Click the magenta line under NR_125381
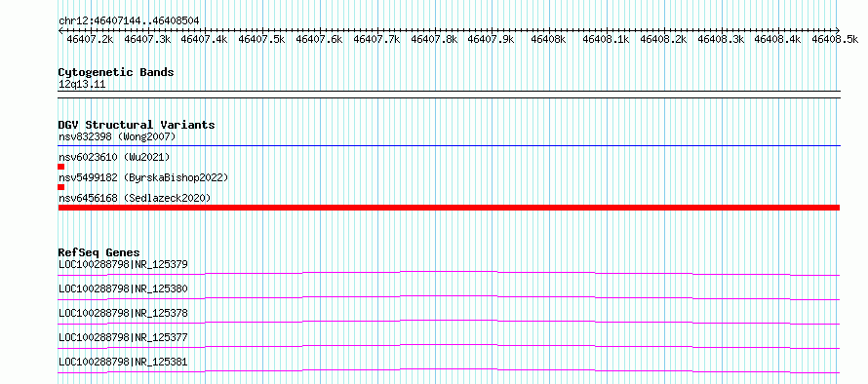 449,370
